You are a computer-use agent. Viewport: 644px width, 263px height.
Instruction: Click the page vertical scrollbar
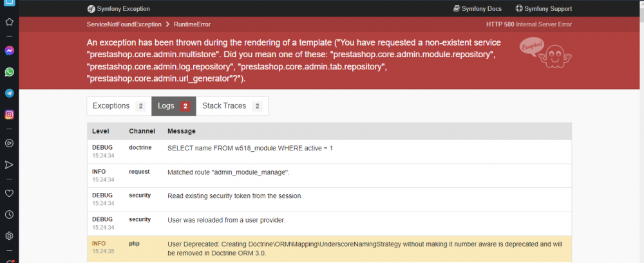pyautogui.click(x=642, y=131)
